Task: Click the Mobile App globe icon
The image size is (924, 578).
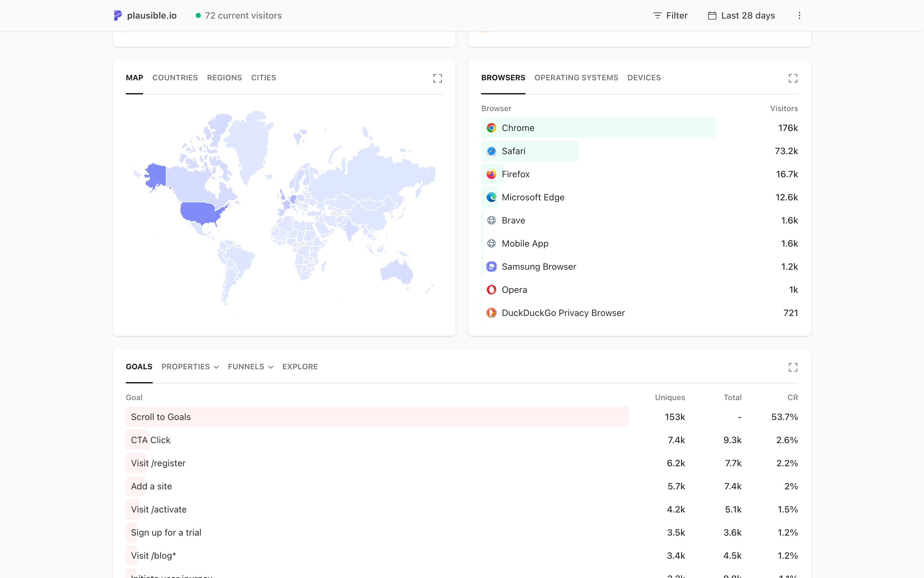Action: (492, 243)
